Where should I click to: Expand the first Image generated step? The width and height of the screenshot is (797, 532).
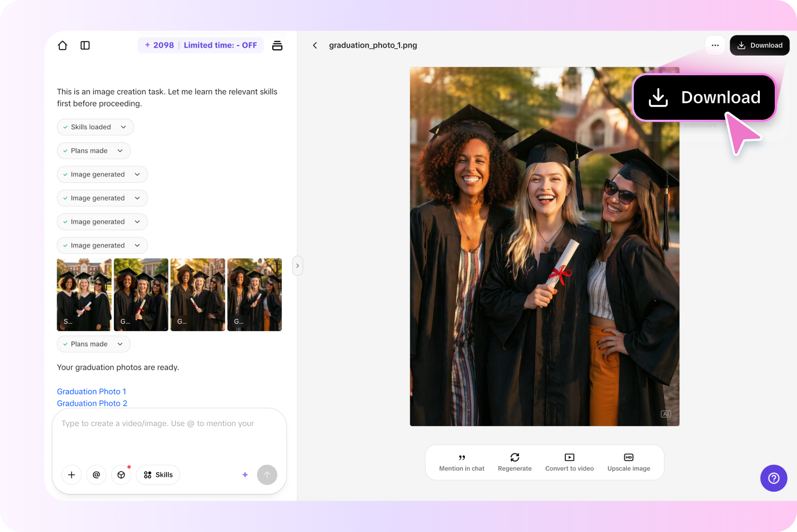(x=102, y=174)
